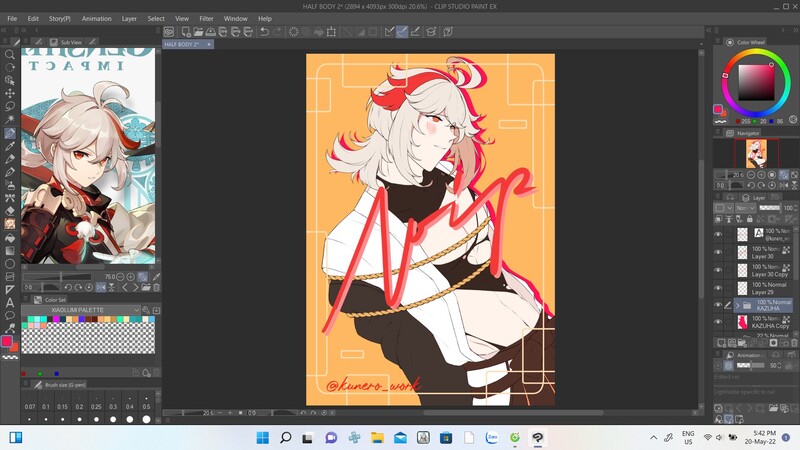Hide the KAZUHA folder layer

[x=718, y=305]
